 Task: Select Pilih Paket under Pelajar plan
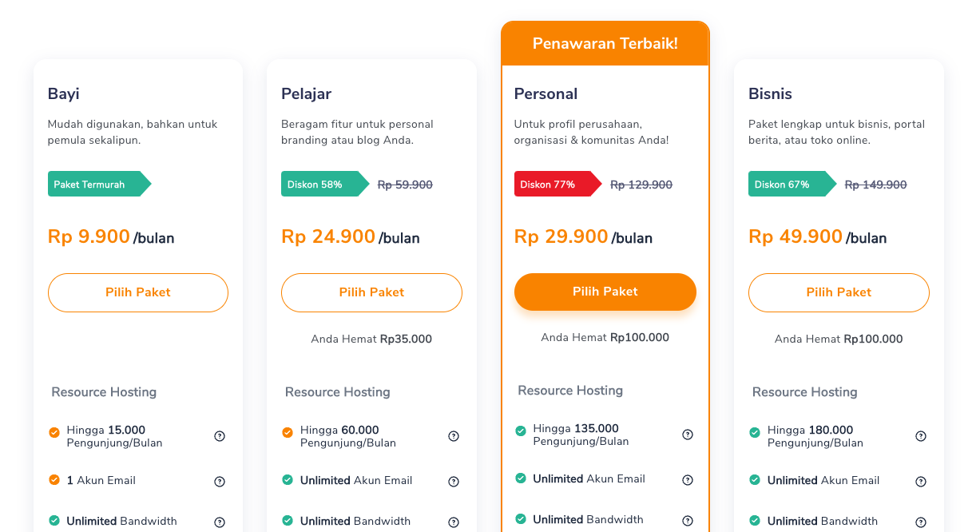[371, 292]
